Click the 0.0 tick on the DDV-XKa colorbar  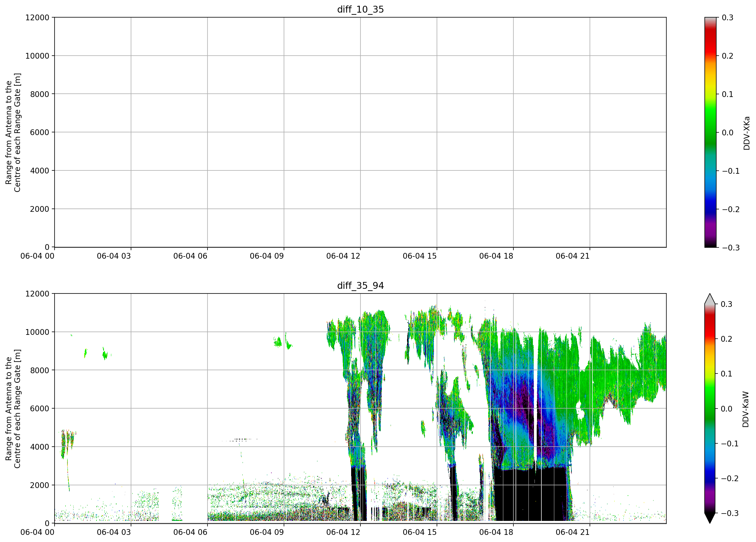pyautogui.click(x=727, y=133)
